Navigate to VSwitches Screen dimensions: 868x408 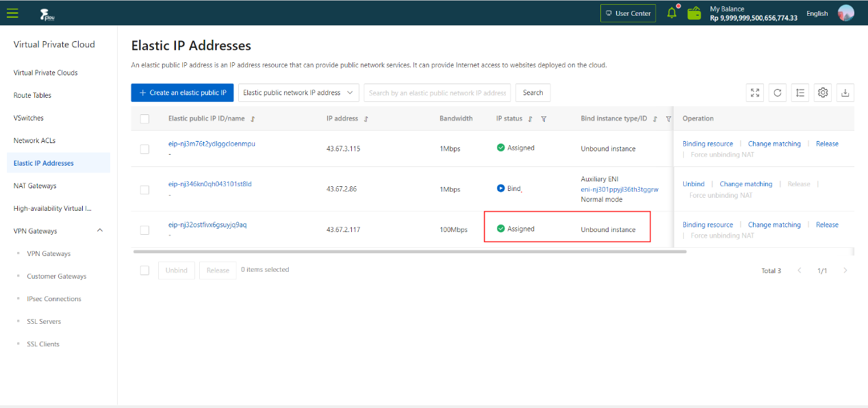pyautogui.click(x=29, y=118)
